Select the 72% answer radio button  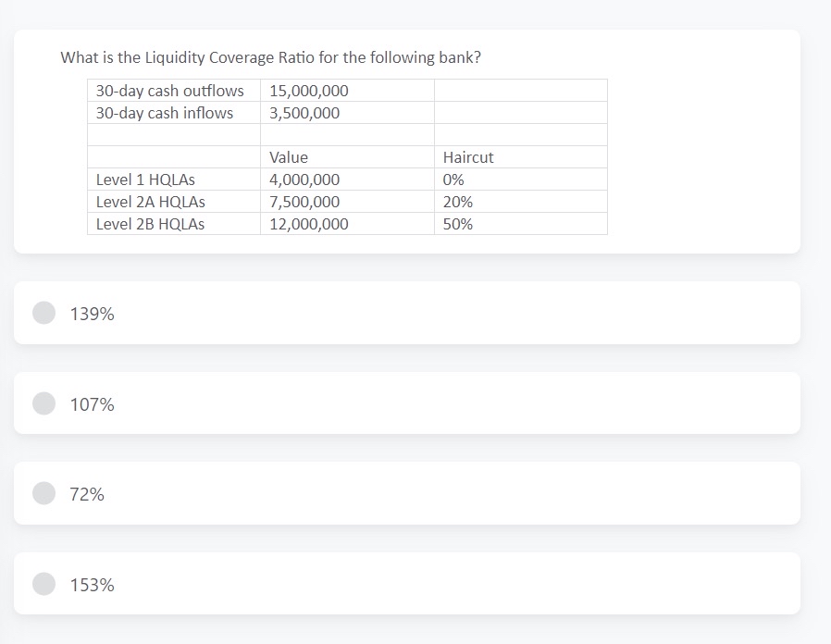point(43,494)
